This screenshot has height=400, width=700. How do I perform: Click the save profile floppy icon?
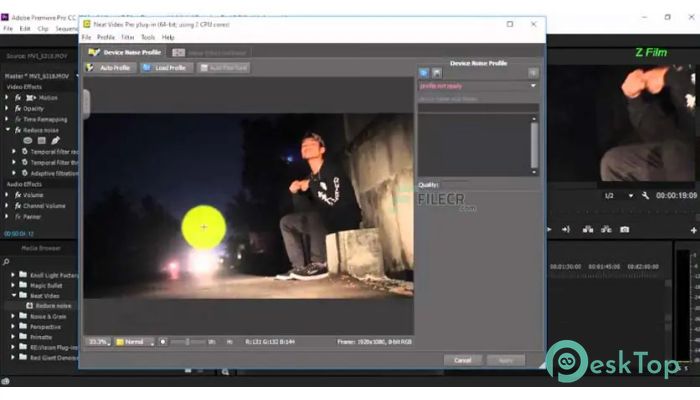tap(437, 73)
